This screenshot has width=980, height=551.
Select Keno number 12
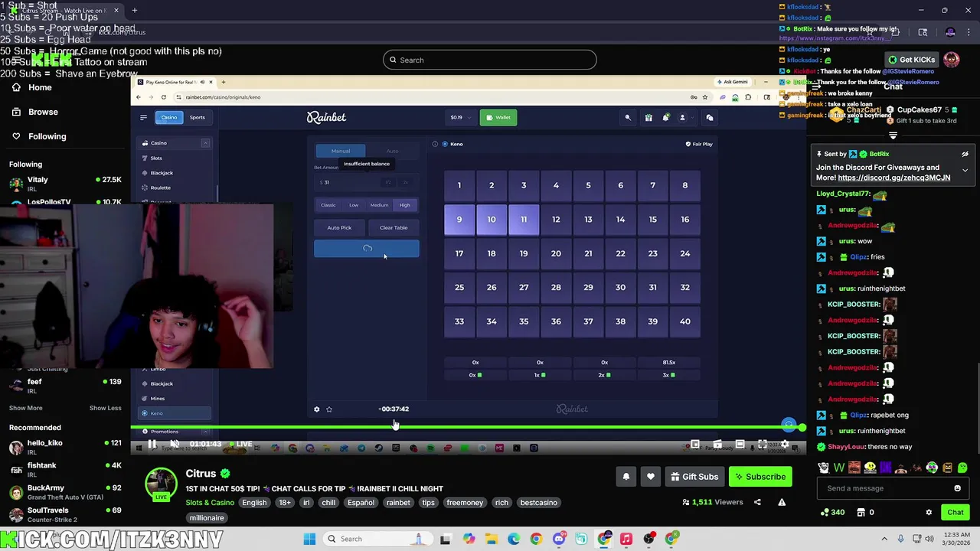[x=556, y=220]
